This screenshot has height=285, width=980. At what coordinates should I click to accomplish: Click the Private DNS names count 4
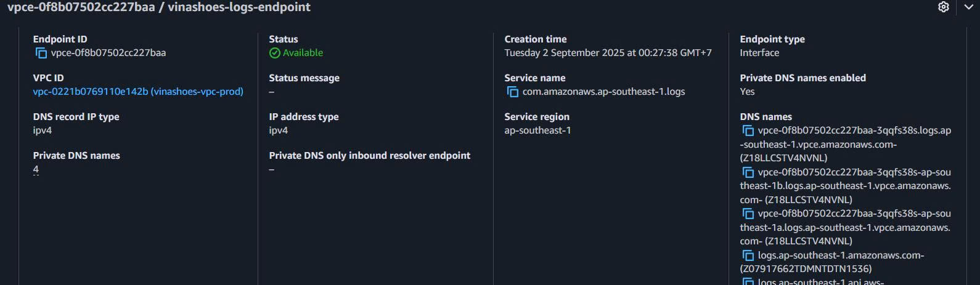click(x=36, y=169)
